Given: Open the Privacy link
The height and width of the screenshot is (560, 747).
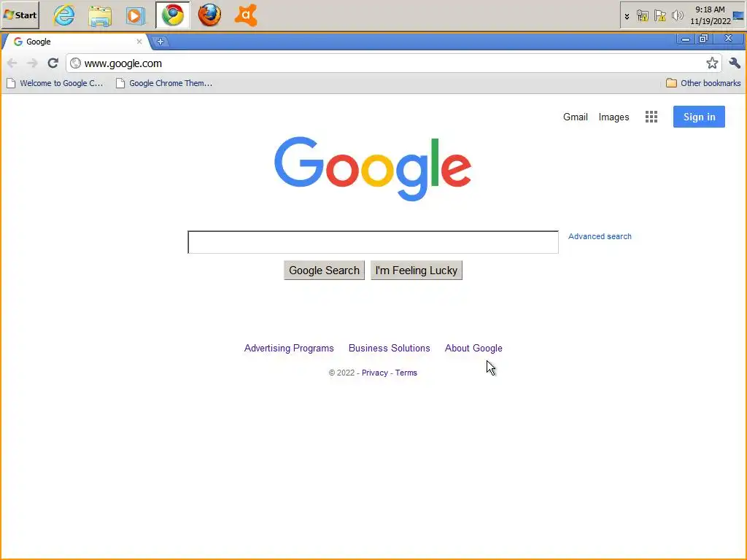Looking at the screenshot, I should 374,373.
